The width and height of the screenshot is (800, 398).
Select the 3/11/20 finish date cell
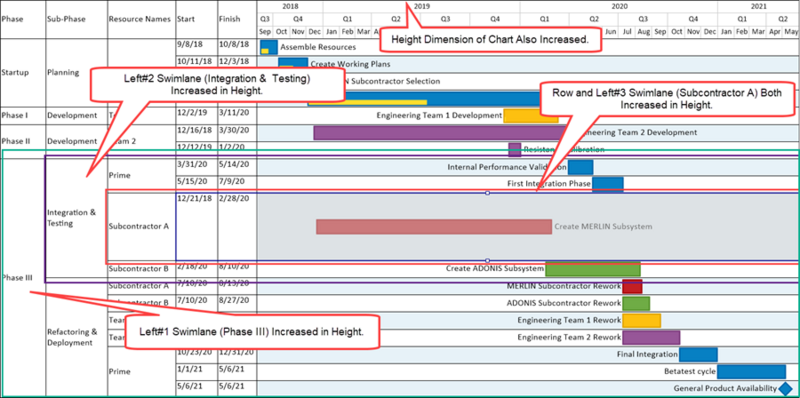point(237,115)
